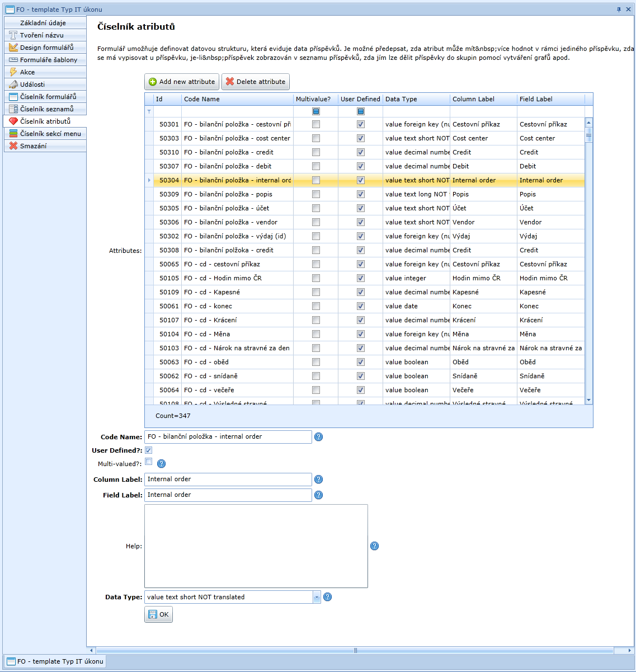Toggle Multivalue checkbox for row 50301
The height and width of the screenshot is (672, 636).
(x=316, y=124)
